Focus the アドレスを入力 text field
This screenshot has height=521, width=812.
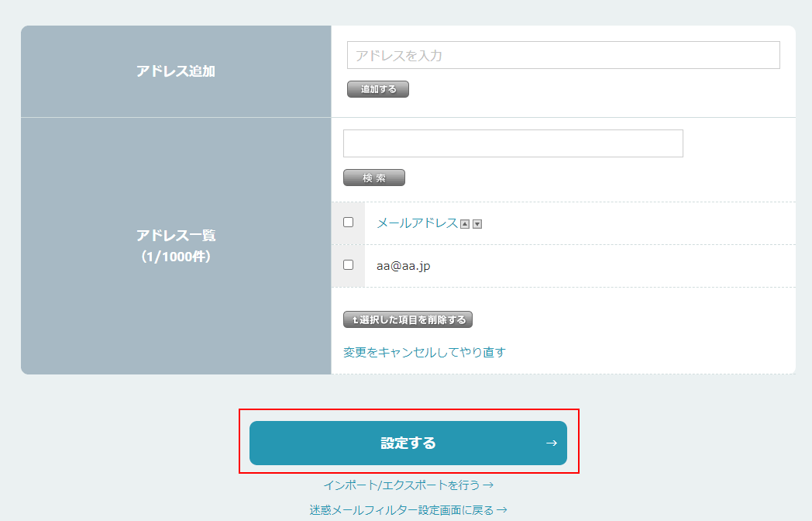click(563, 55)
